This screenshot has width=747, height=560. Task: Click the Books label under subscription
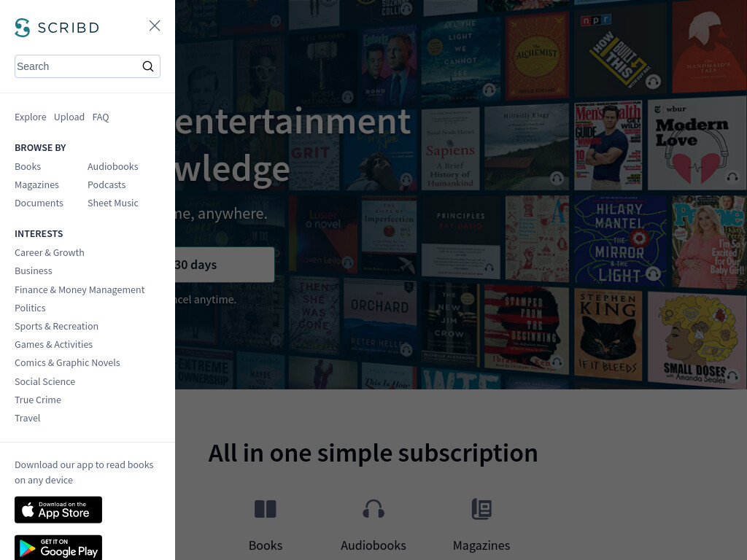pyautogui.click(x=266, y=545)
